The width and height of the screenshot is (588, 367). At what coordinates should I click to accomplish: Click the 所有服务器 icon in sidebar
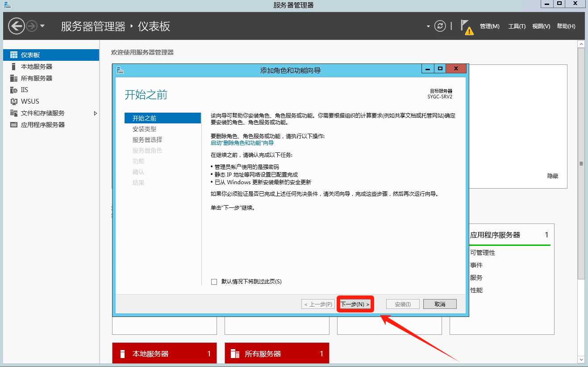point(13,78)
